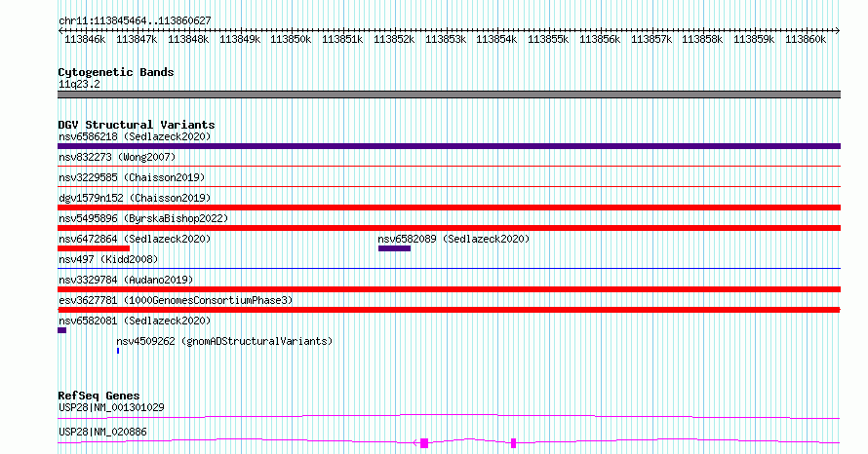
Task: Click the purple nsv6586218 variant bar
Action: pyautogui.click(x=449, y=146)
